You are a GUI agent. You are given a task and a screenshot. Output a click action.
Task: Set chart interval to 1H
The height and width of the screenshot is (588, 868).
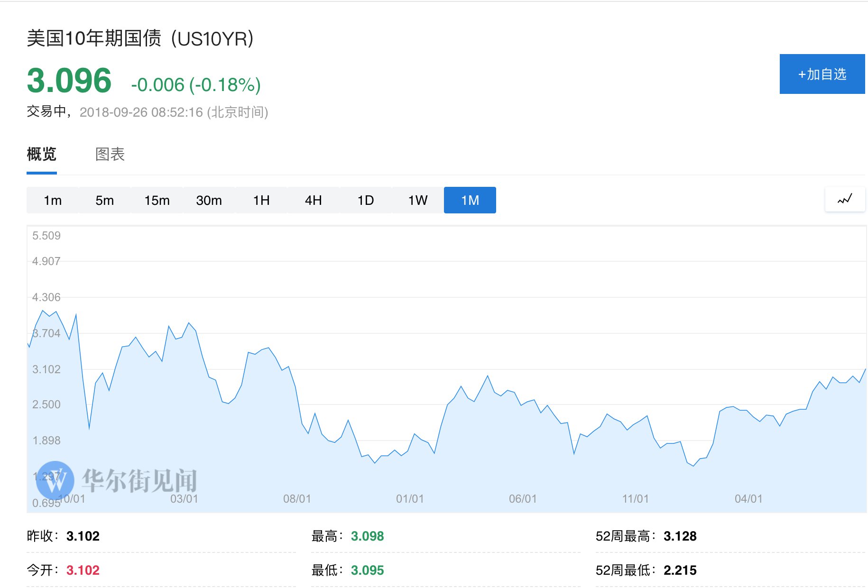261,200
